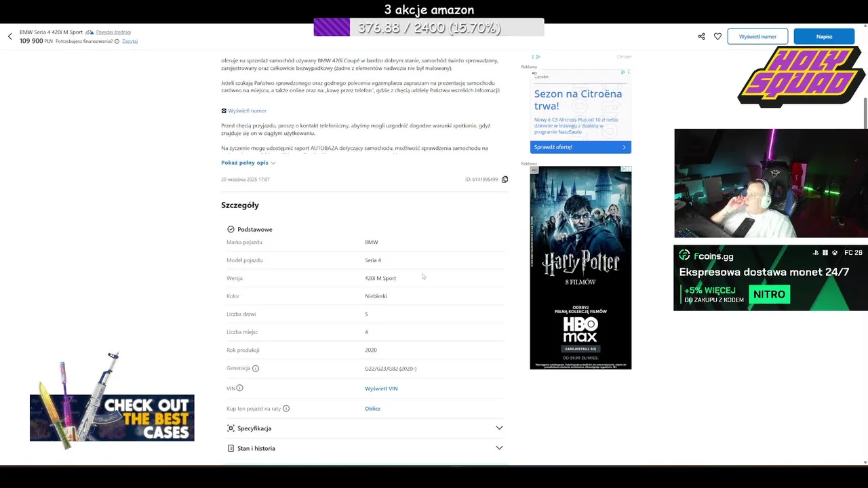The height and width of the screenshot is (488, 868).
Task: Click the '420i M Sport' version value
Action: pos(380,278)
